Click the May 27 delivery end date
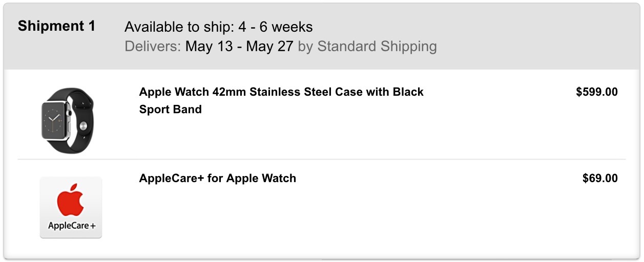The image size is (644, 262). [269, 47]
